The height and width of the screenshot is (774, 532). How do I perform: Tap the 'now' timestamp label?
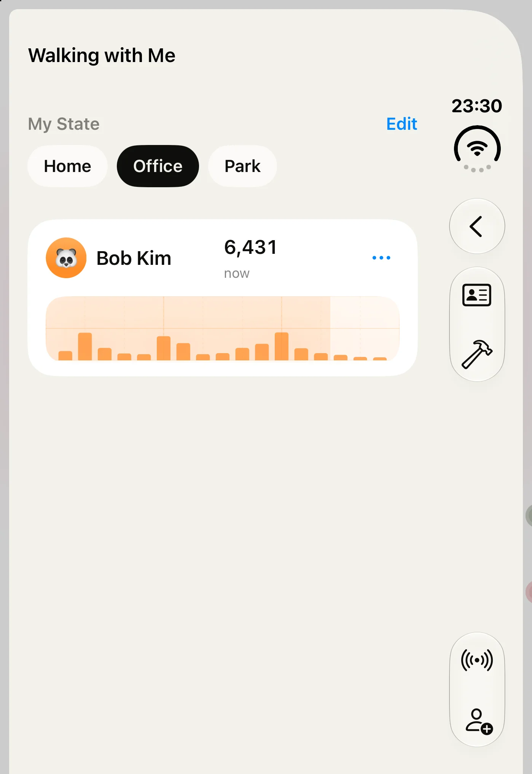tap(237, 274)
